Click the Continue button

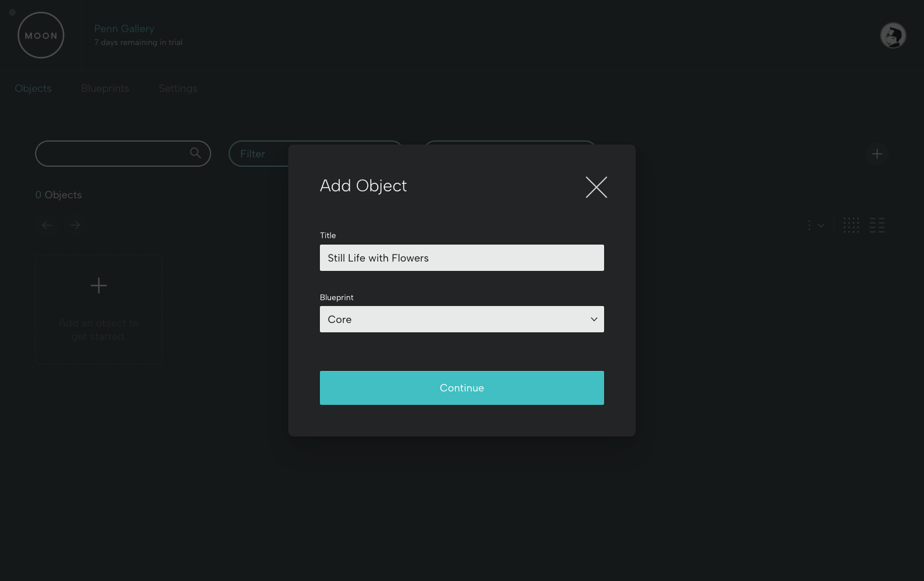[x=461, y=388]
